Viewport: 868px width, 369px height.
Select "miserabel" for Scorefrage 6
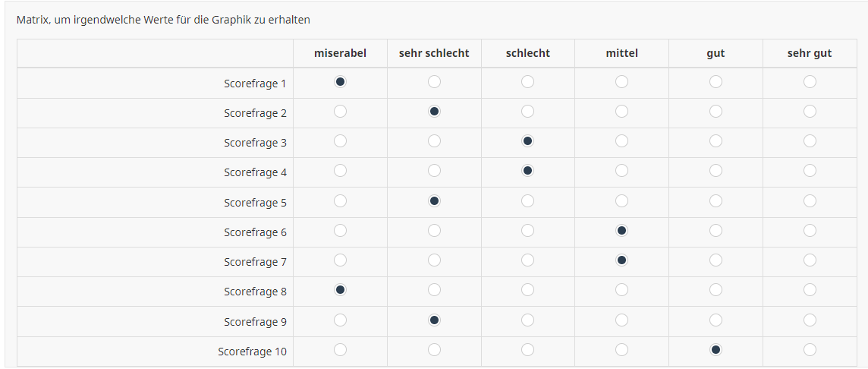(x=341, y=231)
